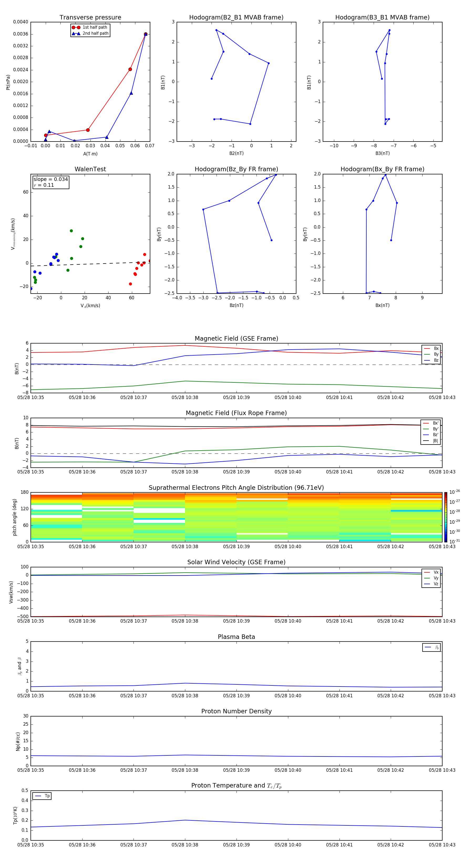Click the 'Hodogram(B3_B1 MVAB frame)' title

pos(382,18)
